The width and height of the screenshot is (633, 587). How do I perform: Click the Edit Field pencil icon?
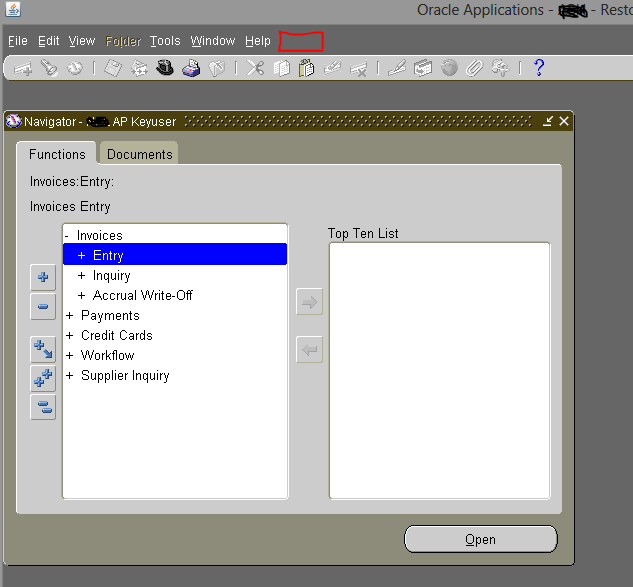tap(397, 68)
